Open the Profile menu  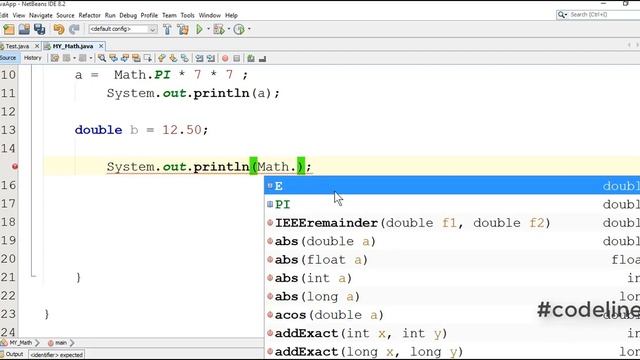coord(149,15)
